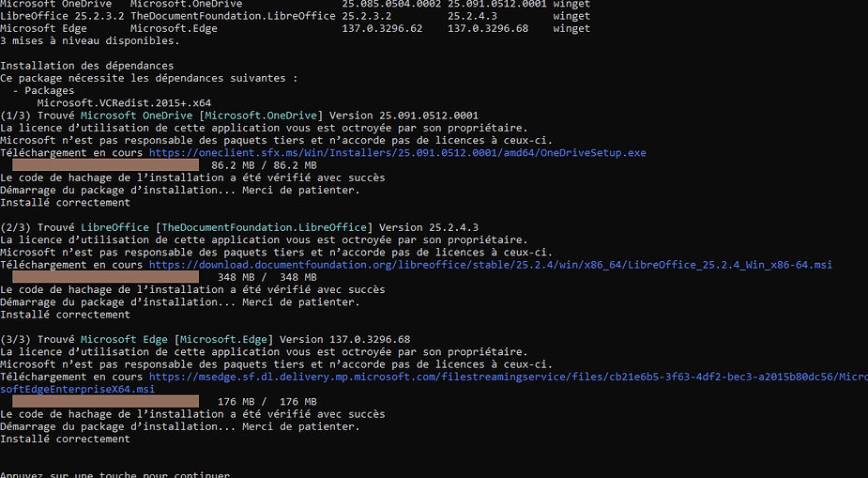868x478 pixels.
Task: Click '(2/3) Trouvé LibreOffice' text
Action: click(75, 227)
